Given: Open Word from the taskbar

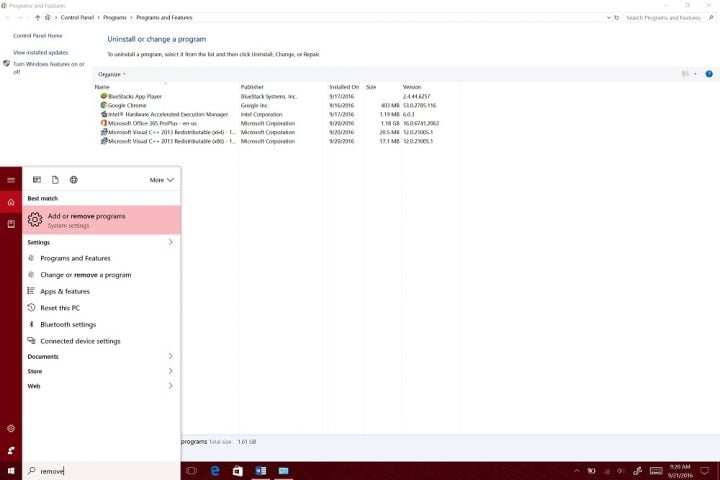Looking at the screenshot, I should click(x=260, y=471).
